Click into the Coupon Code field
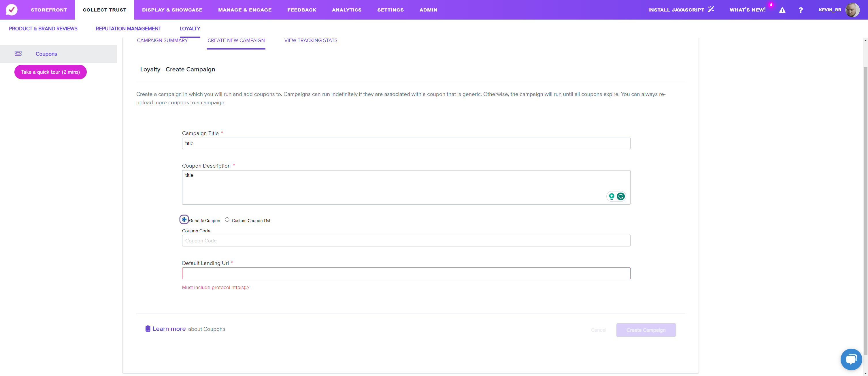The image size is (868, 376). pos(406,241)
